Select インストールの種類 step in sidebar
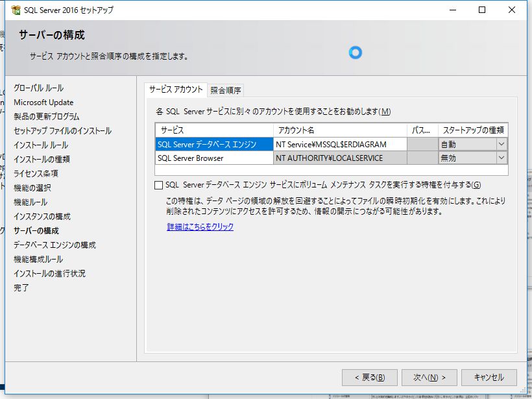 42,159
